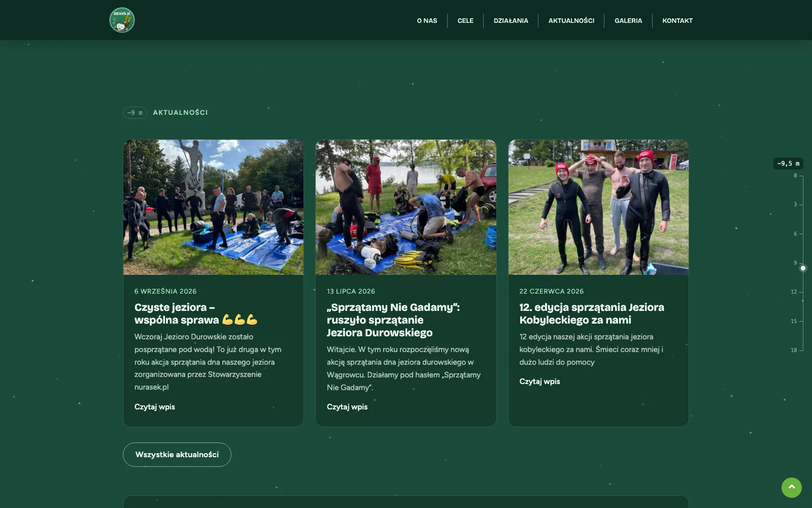812x508 pixels.
Task: Open the Czyste jeziora – wspólna sprawa headline
Action: click(x=196, y=313)
